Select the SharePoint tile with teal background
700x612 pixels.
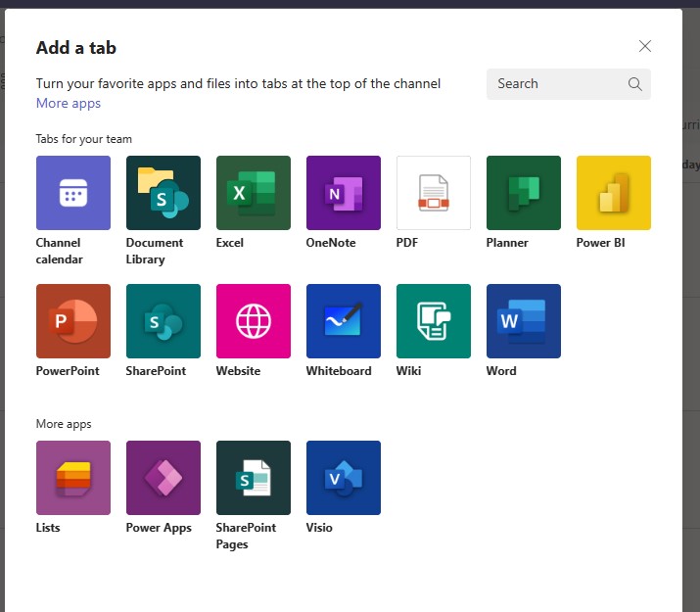coord(163,321)
